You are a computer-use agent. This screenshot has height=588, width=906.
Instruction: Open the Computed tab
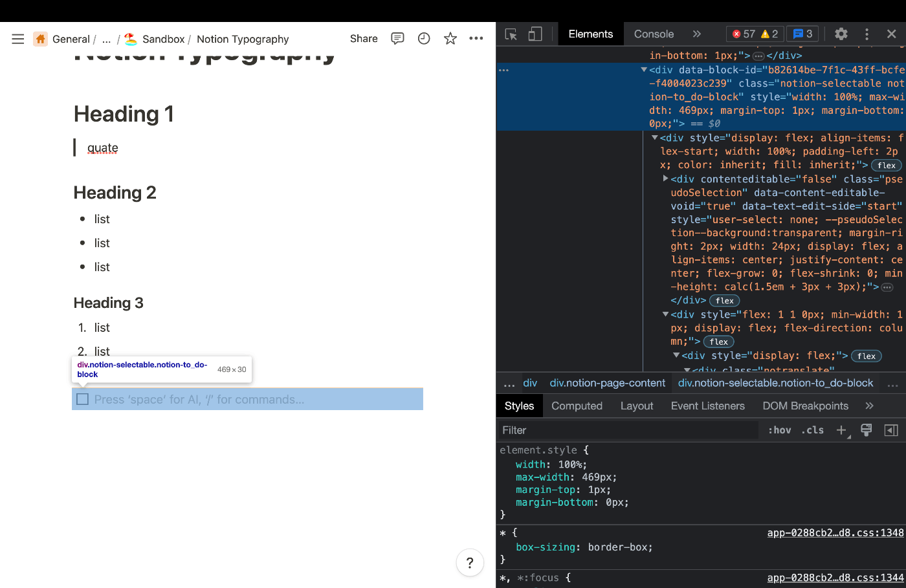pyautogui.click(x=577, y=406)
